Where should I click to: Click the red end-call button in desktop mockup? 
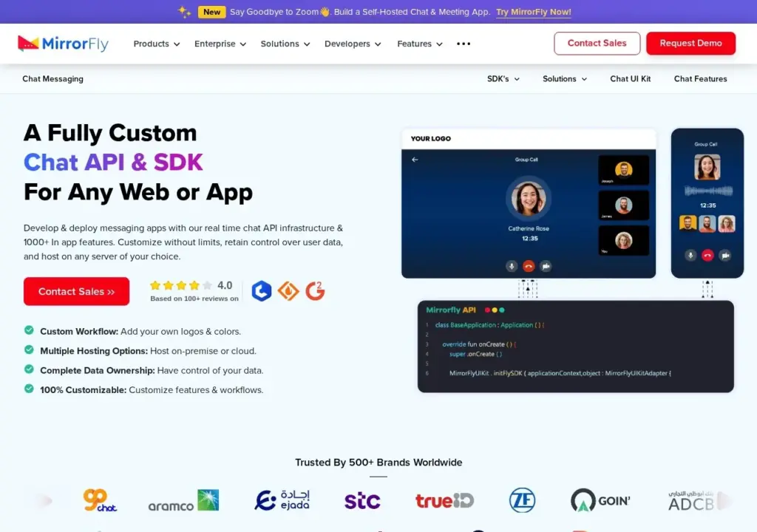[x=529, y=266]
